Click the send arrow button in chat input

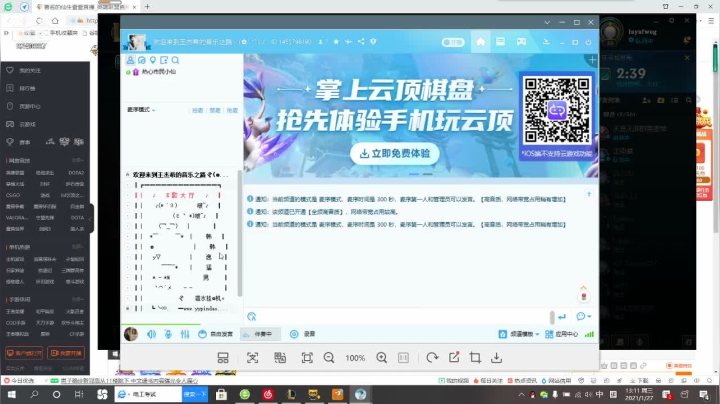click(x=562, y=317)
